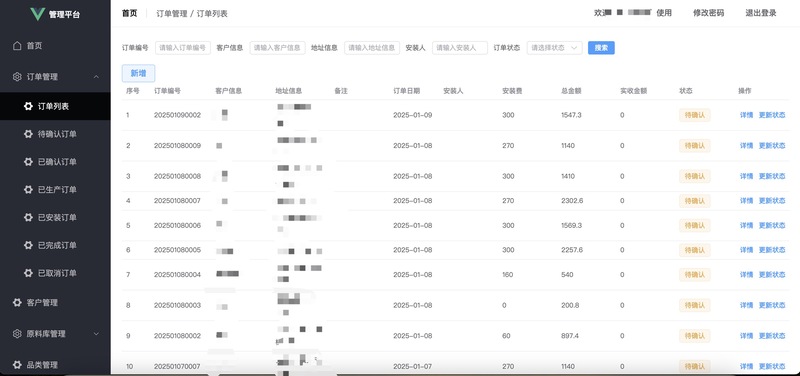Open 详情 for order 202501090002
Viewport: 800px width, 376px height.
[x=746, y=115]
